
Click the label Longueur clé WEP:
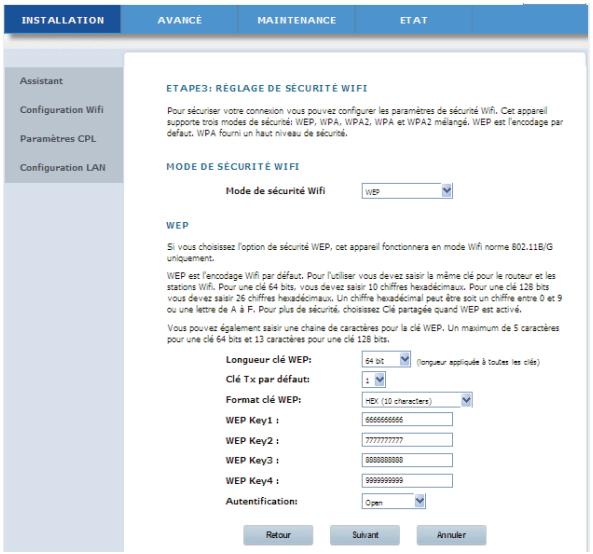click(x=269, y=360)
